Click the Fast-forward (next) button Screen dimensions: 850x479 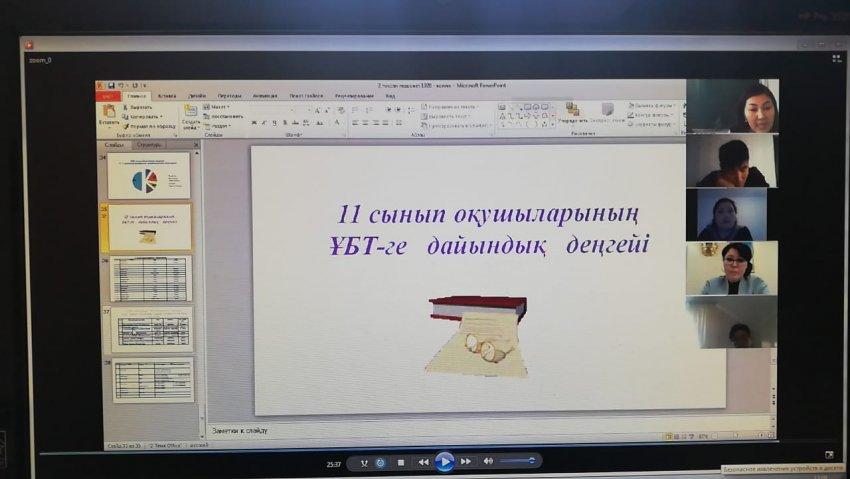click(x=466, y=462)
